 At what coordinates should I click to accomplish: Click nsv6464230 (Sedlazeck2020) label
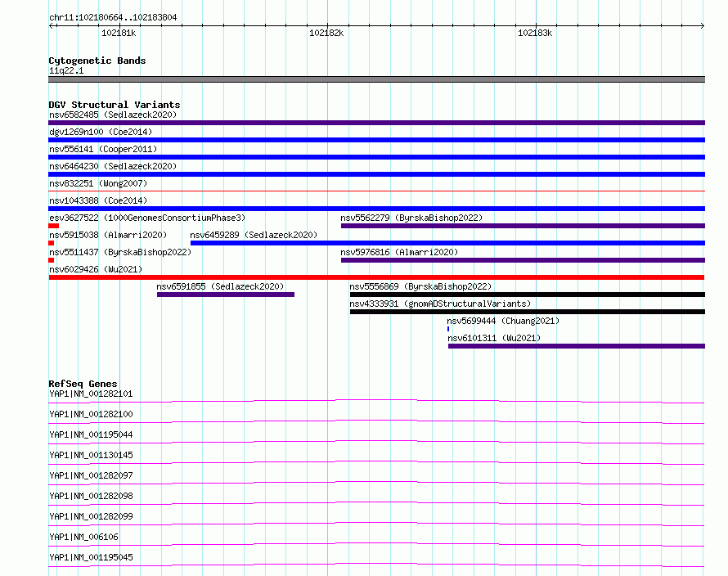(x=113, y=166)
